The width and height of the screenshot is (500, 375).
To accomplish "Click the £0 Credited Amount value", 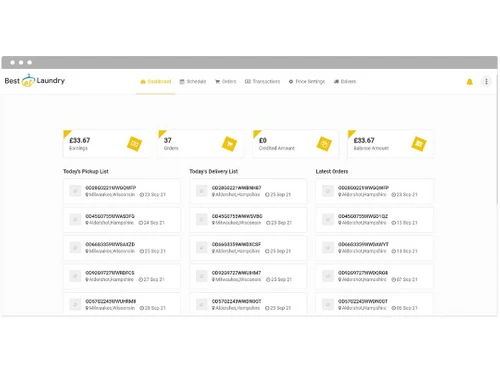I will 263,140.
